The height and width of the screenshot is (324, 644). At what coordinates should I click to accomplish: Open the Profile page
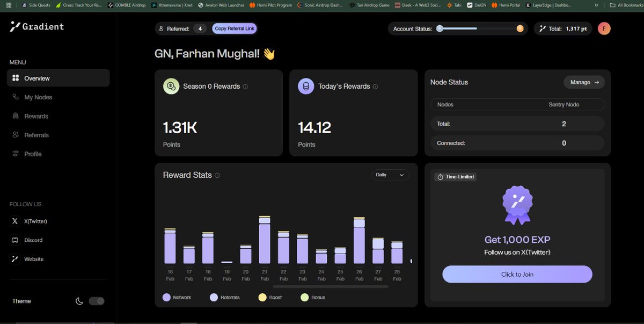click(33, 154)
